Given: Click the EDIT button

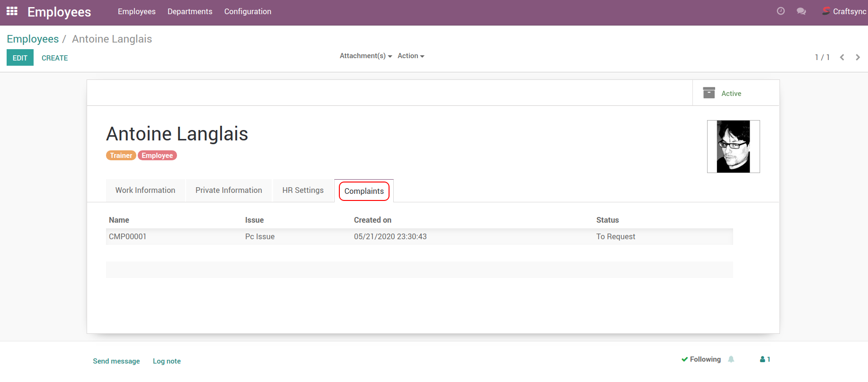Looking at the screenshot, I should pos(20,58).
